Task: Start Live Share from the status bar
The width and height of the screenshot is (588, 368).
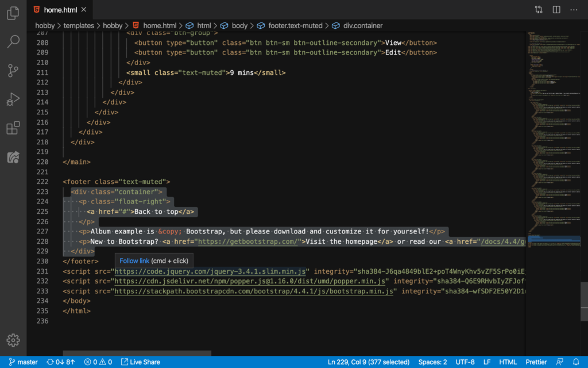Action: point(141,362)
